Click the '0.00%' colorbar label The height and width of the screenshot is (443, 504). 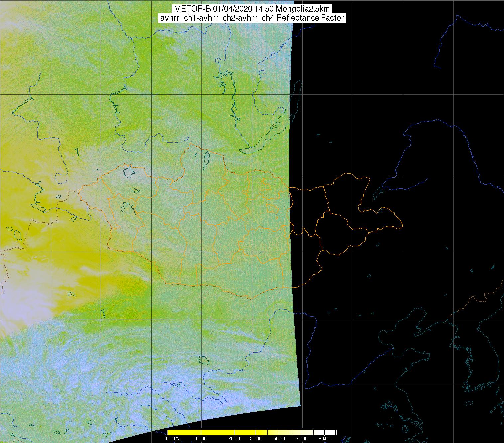[x=172, y=438]
